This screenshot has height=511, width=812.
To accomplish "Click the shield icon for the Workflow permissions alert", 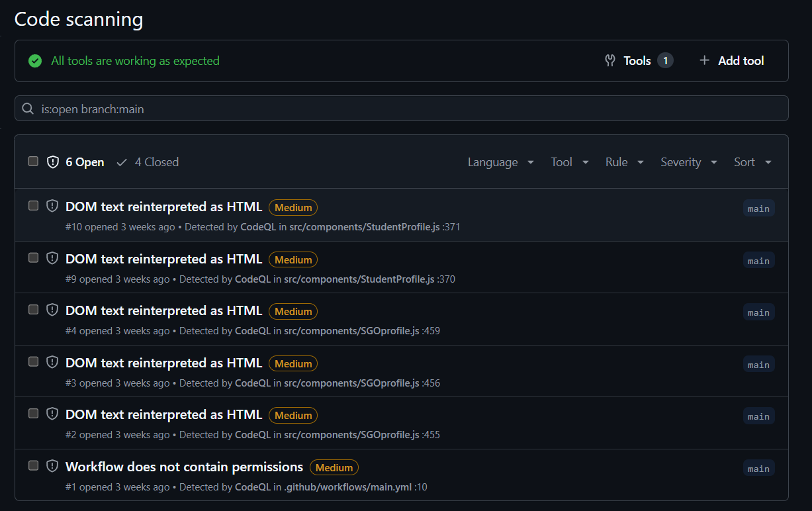I will coord(52,466).
